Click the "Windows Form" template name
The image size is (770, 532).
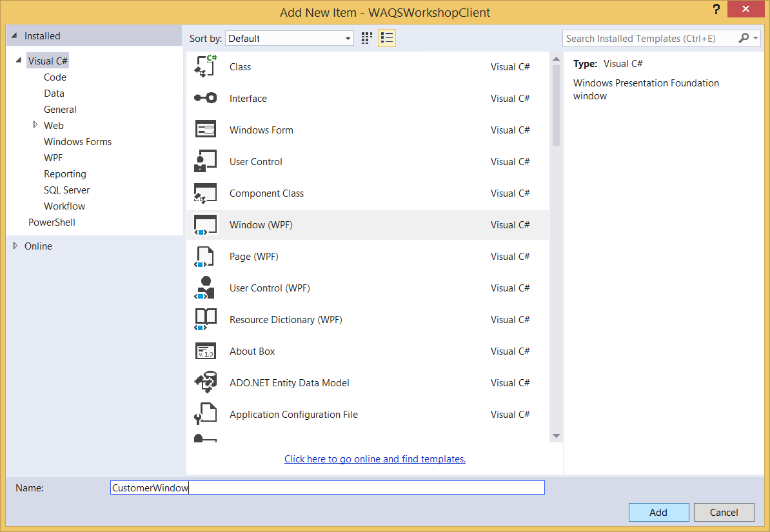[x=261, y=130]
